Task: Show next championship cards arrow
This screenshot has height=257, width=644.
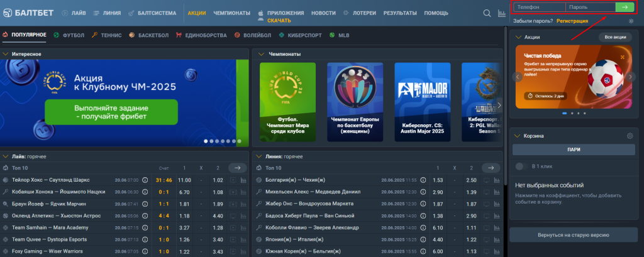Action: point(499,105)
